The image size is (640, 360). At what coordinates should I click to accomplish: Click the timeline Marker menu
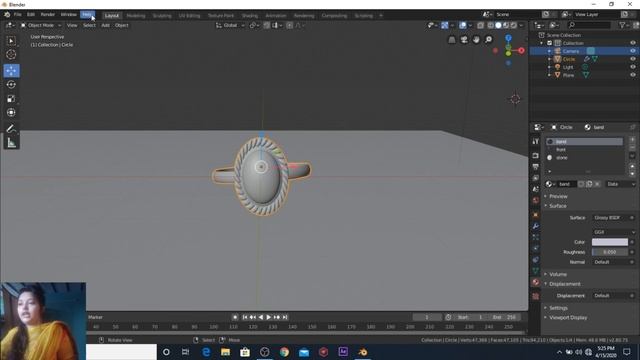(96, 317)
